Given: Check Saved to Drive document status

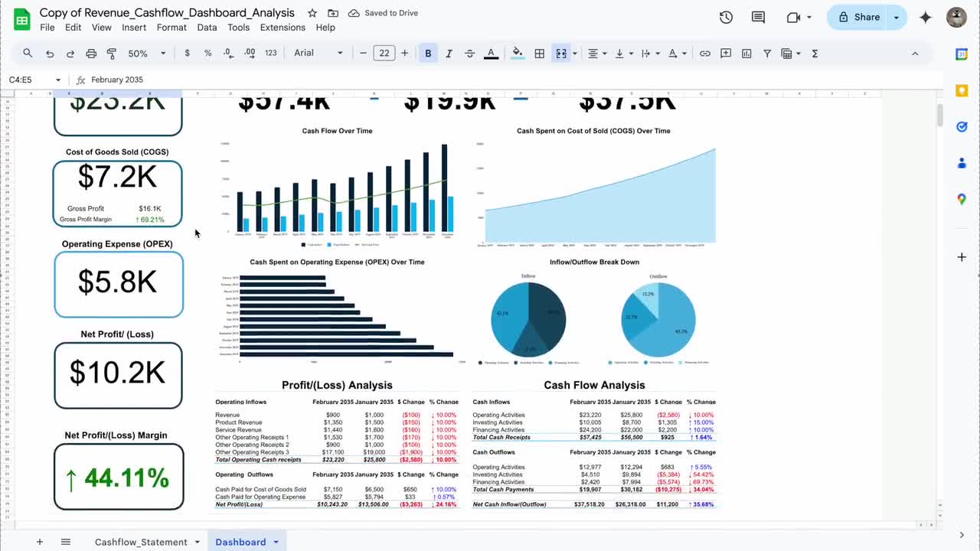Looking at the screenshot, I should (383, 13).
